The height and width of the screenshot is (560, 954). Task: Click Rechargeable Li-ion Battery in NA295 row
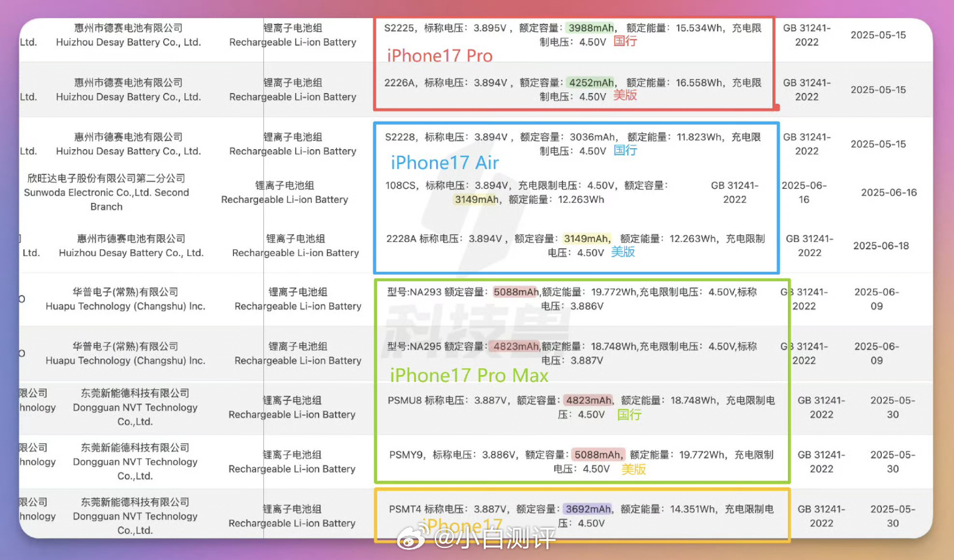298,360
